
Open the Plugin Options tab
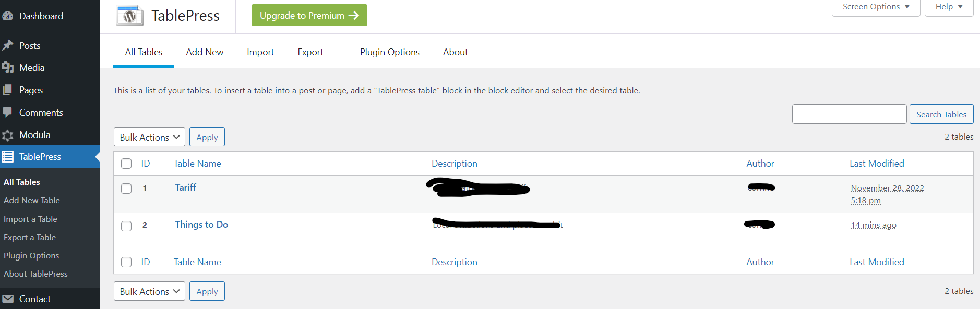tap(389, 52)
